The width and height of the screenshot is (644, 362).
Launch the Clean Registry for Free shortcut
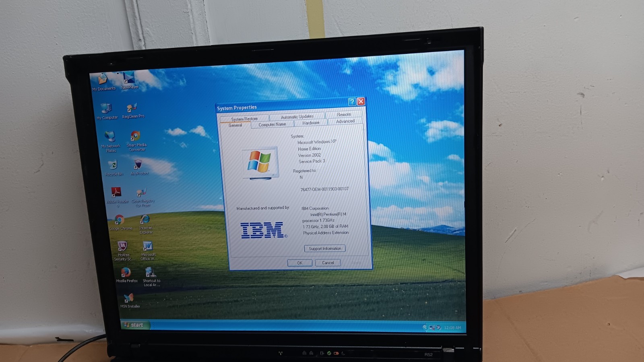(x=143, y=197)
